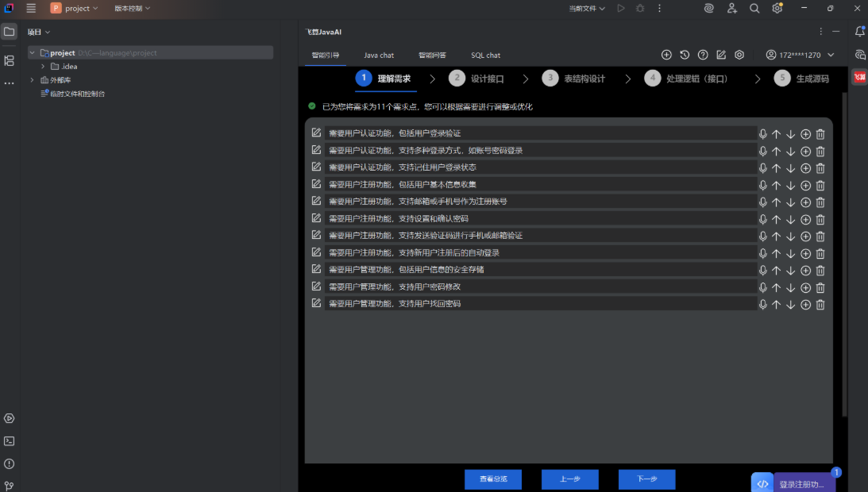Add a row after 支持设置和确认密码 requirement
This screenshot has width=868, height=492.
805,220
